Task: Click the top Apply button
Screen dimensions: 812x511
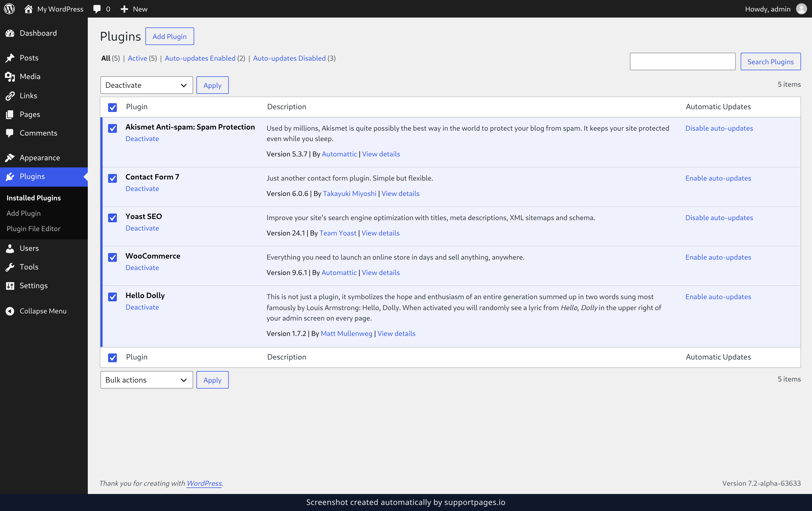Action: 212,85
